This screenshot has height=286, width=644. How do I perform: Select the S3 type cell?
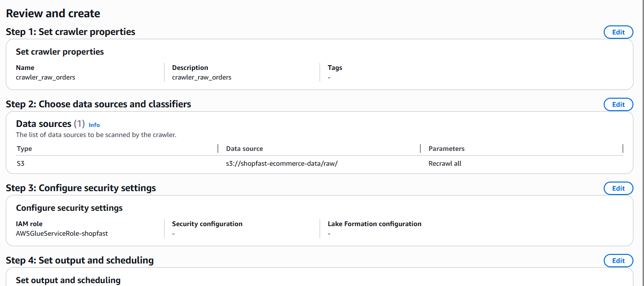point(21,163)
